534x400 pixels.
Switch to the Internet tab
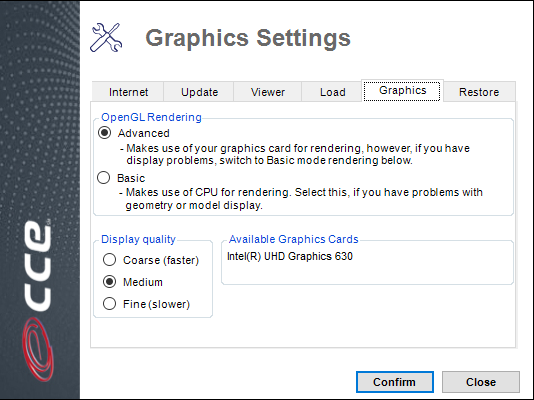(128, 92)
